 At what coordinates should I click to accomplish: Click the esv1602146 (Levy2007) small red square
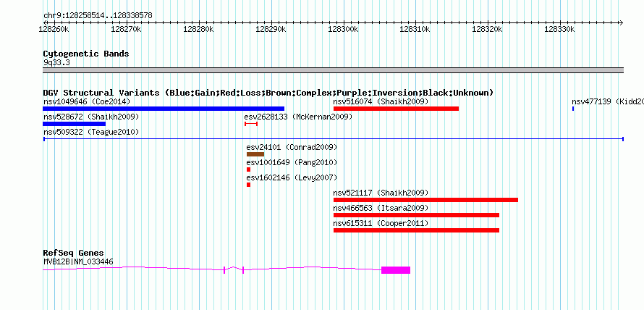[x=248, y=185]
